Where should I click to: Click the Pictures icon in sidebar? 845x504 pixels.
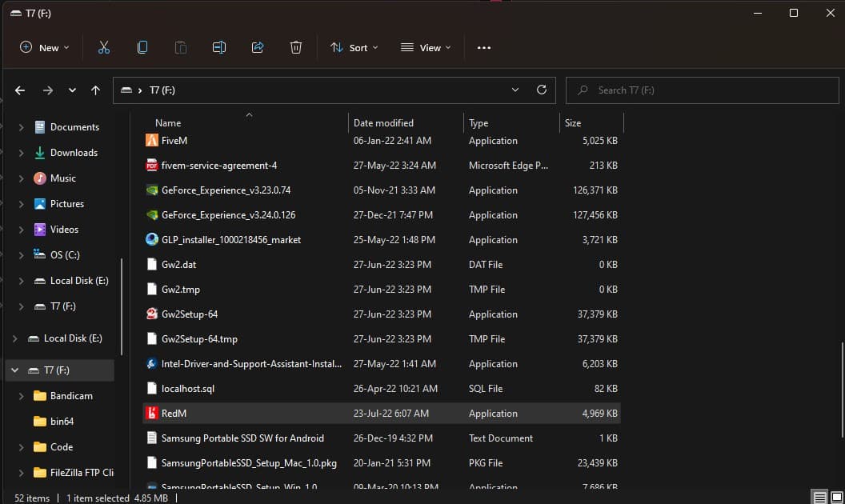pyautogui.click(x=40, y=204)
